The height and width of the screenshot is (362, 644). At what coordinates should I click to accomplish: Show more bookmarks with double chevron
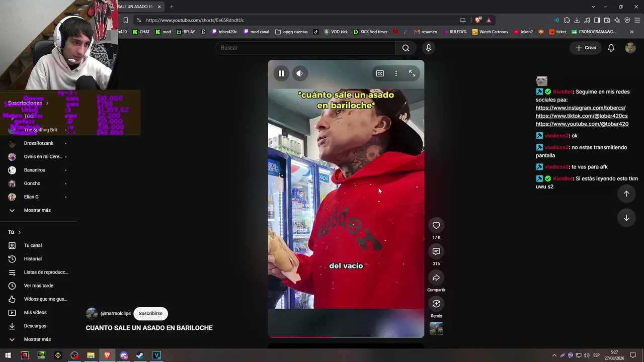pyautogui.click(x=631, y=32)
